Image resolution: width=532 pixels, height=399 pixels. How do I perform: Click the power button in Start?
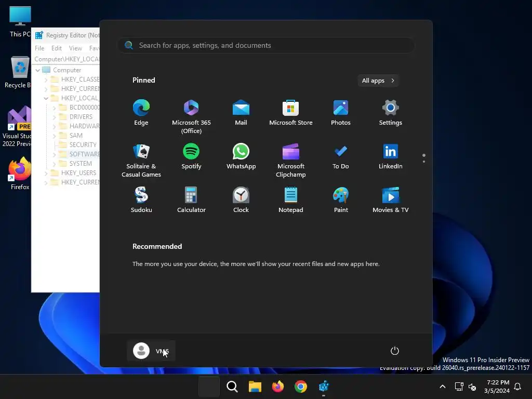tap(395, 351)
